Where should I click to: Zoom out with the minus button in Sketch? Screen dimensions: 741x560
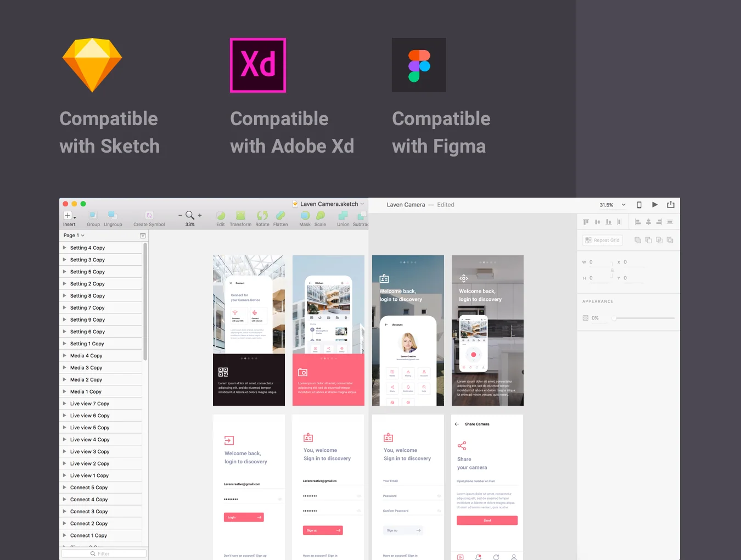(x=180, y=215)
